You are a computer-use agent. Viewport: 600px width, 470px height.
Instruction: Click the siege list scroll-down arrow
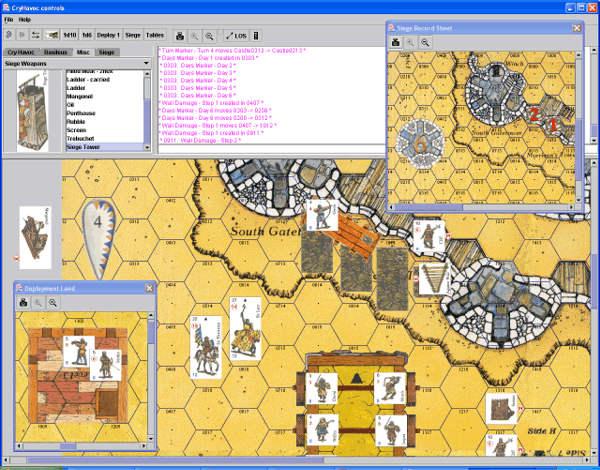pyautogui.click(x=147, y=147)
